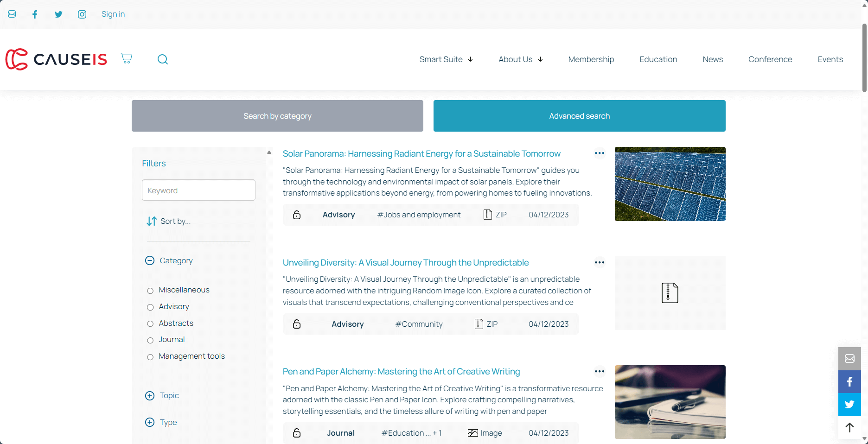Open options menu for Pen and Paper Alchemy
The image size is (868, 444).
coord(600,371)
